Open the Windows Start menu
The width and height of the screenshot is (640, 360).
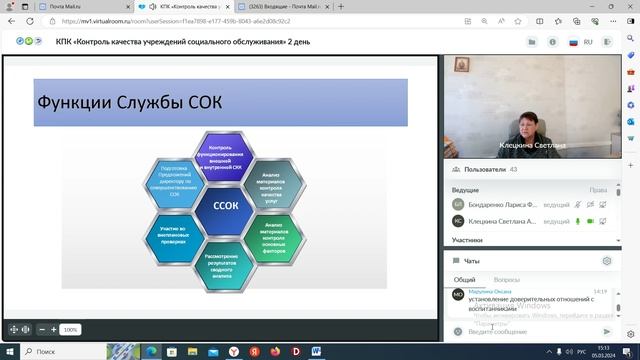click(9, 351)
